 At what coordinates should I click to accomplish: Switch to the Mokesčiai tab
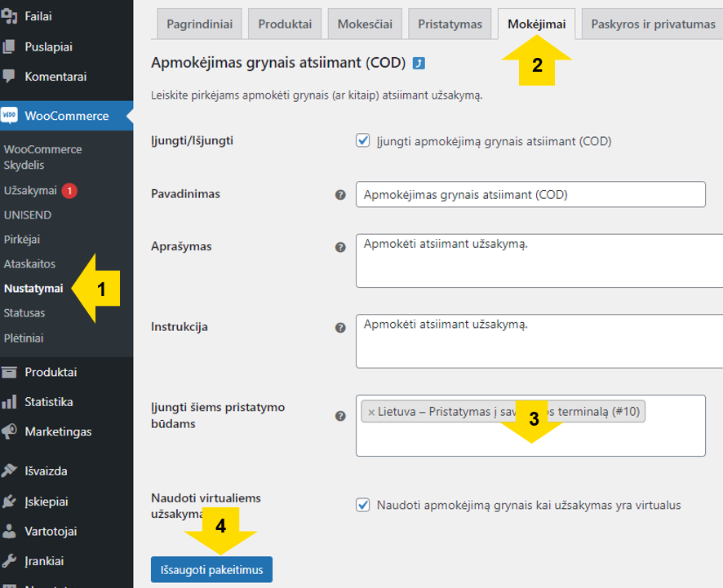[365, 24]
